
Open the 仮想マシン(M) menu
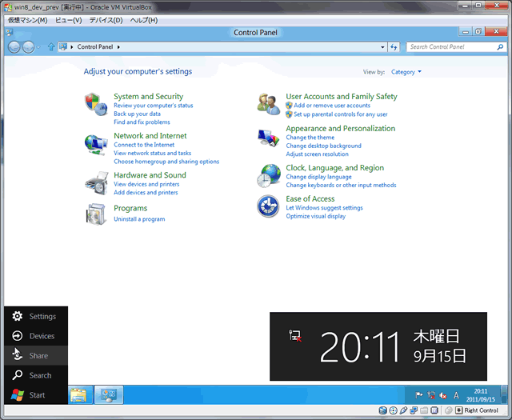coord(28,20)
